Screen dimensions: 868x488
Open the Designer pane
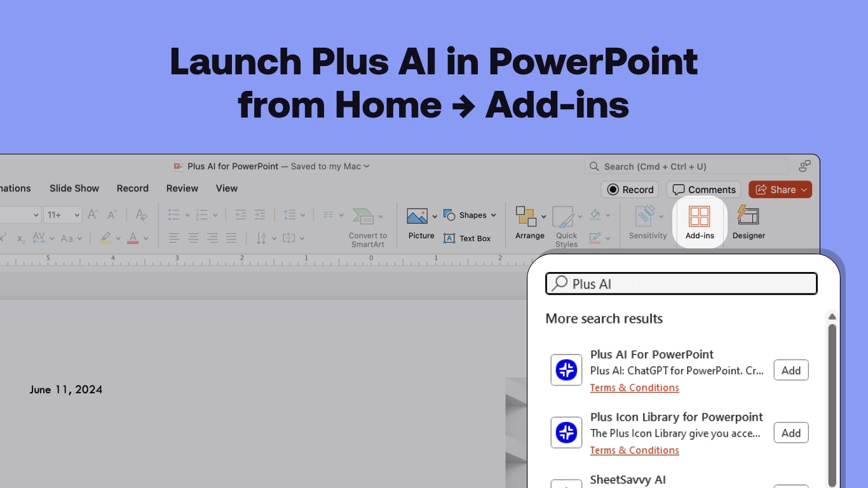pyautogui.click(x=749, y=222)
